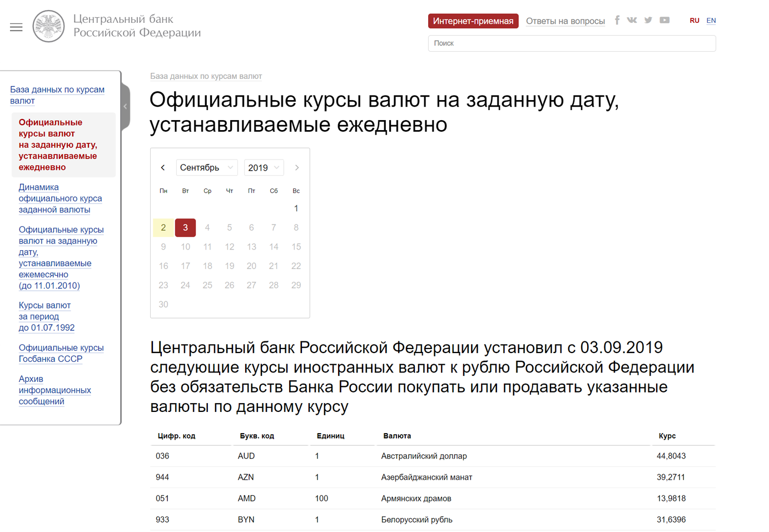
Task: Go to next month in calendar
Action: [297, 167]
